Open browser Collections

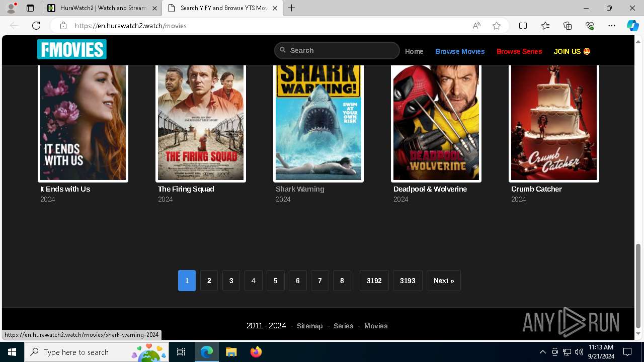click(568, 26)
